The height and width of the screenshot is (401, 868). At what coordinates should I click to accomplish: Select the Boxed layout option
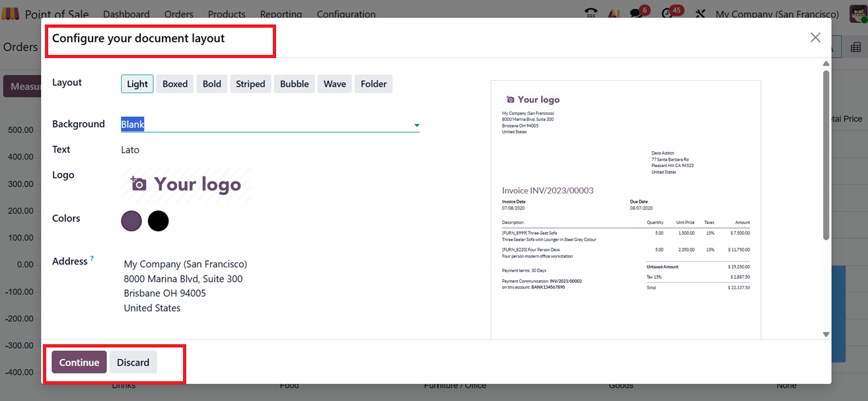coord(175,84)
